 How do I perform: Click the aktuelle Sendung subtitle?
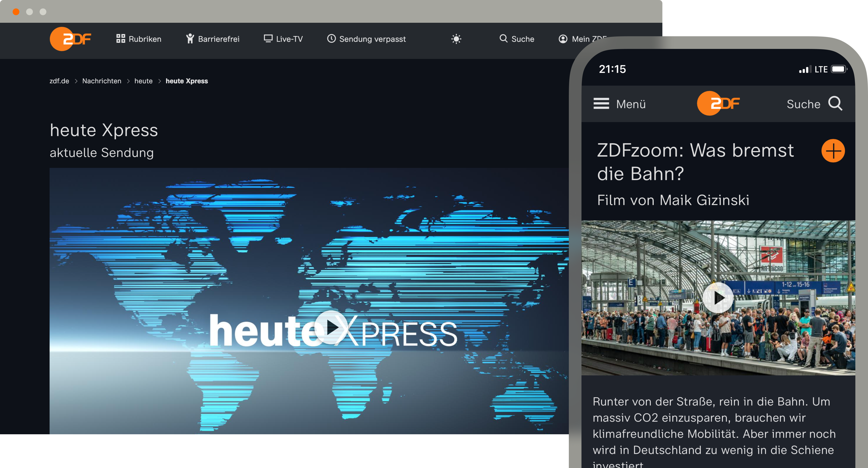(x=102, y=153)
